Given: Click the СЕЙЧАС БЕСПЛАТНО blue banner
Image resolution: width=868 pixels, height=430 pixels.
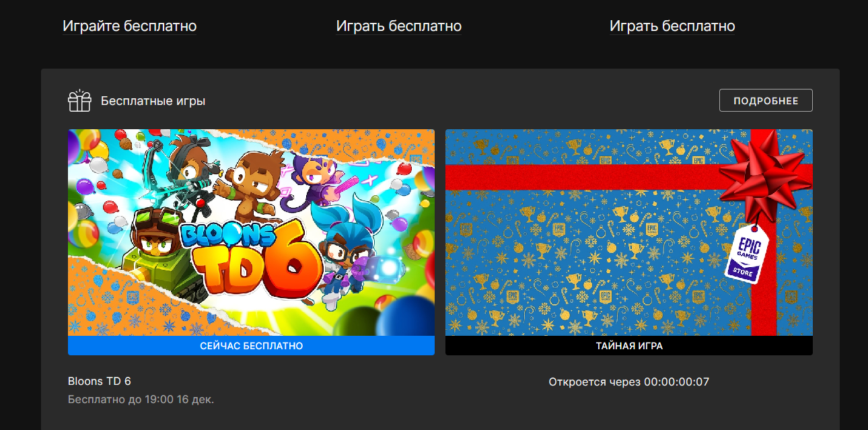Looking at the screenshot, I should tap(251, 346).
